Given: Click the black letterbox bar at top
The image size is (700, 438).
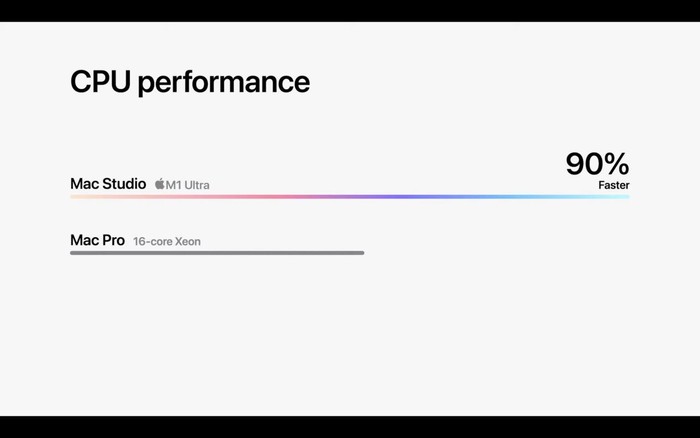Looking at the screenshot, I should 350,11.
